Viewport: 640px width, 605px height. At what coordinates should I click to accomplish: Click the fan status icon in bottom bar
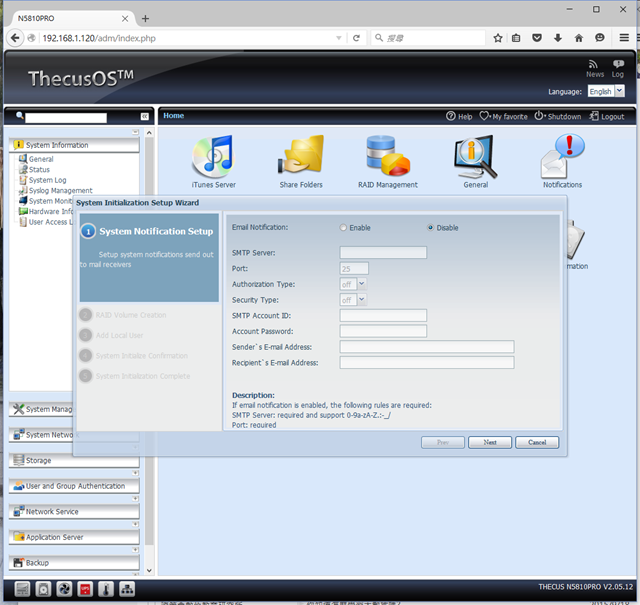64,589
